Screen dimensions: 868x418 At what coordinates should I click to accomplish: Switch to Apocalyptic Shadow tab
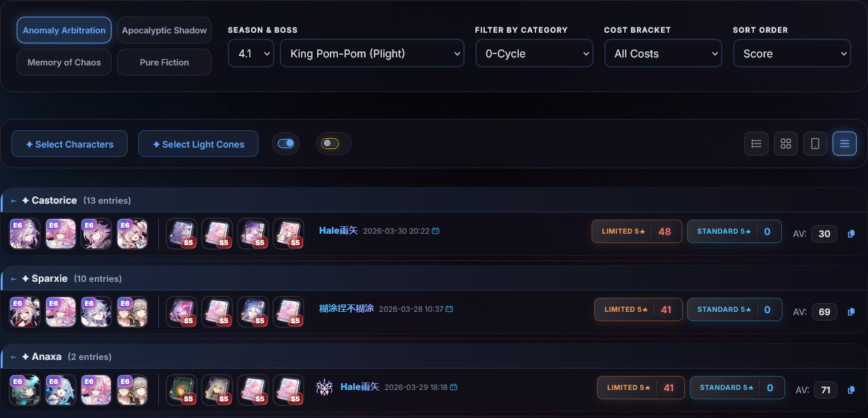[x=164, y=30]
